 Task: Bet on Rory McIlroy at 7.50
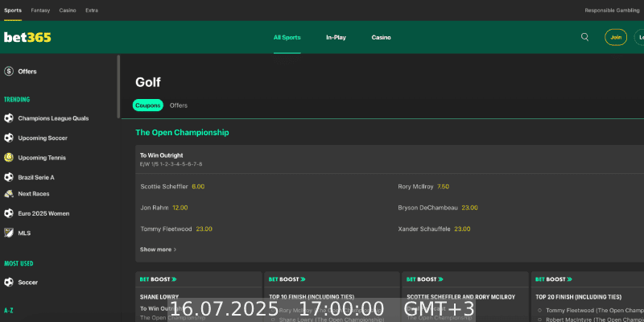[423, 187]
